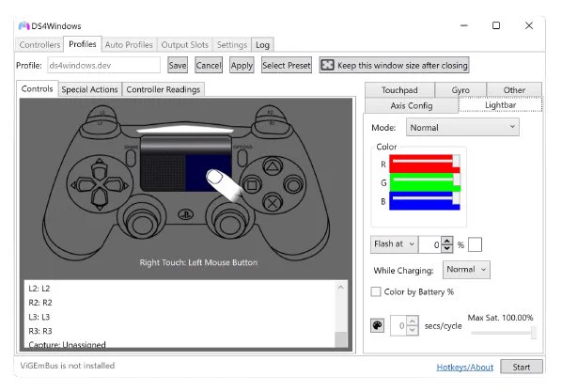Select the 'L3: L3' list row
Screen dimensions: 562x392
click(180, 317)
